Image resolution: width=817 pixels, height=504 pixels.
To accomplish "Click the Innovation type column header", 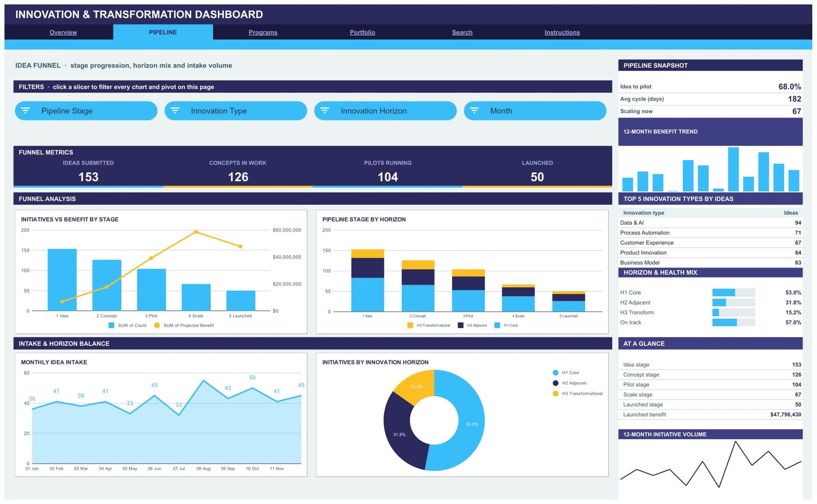I will tap(643, 213).
